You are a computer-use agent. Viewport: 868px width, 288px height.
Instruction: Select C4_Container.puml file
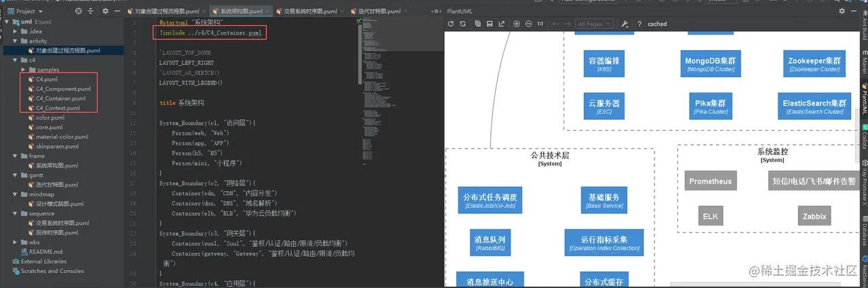pyautogui.click(x=62, y=98)
